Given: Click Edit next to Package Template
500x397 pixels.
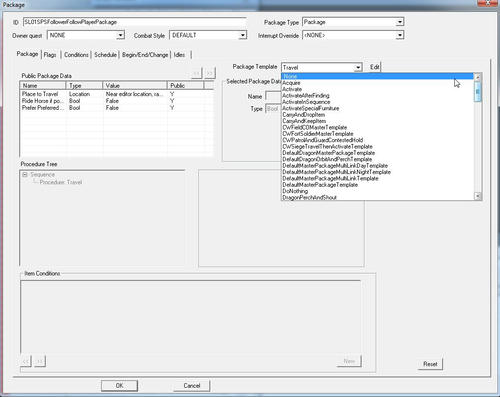Looking at the screenshot, I should pyautogui.click(x=375, y=67).
